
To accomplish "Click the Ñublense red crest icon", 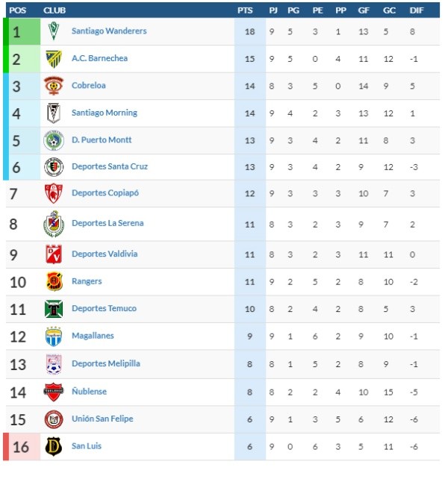I will 54,392.
